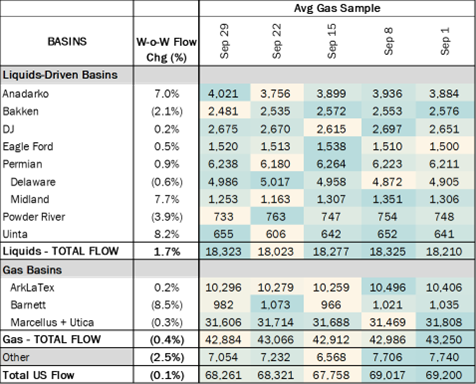Select the Delaware value 5,017
The image size is (476, 384).
[276, 182]
